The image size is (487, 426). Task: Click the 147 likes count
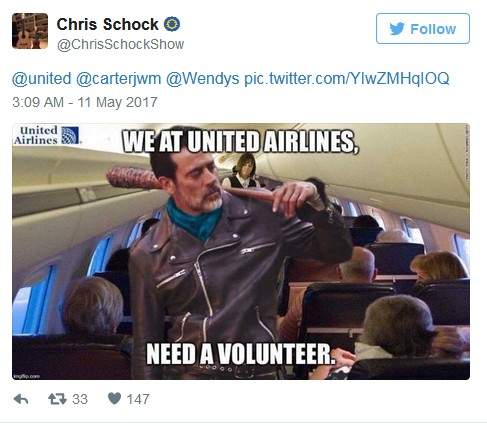138,399
